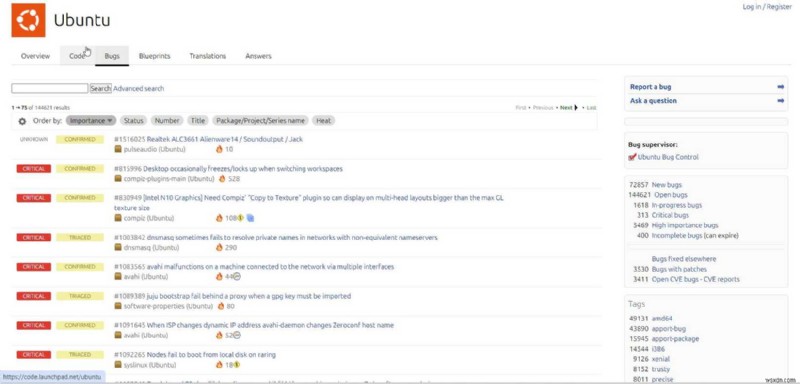This screenshot has width=800, height=384.
Task: Click the dnsmasq package icon
Action: 118,247
